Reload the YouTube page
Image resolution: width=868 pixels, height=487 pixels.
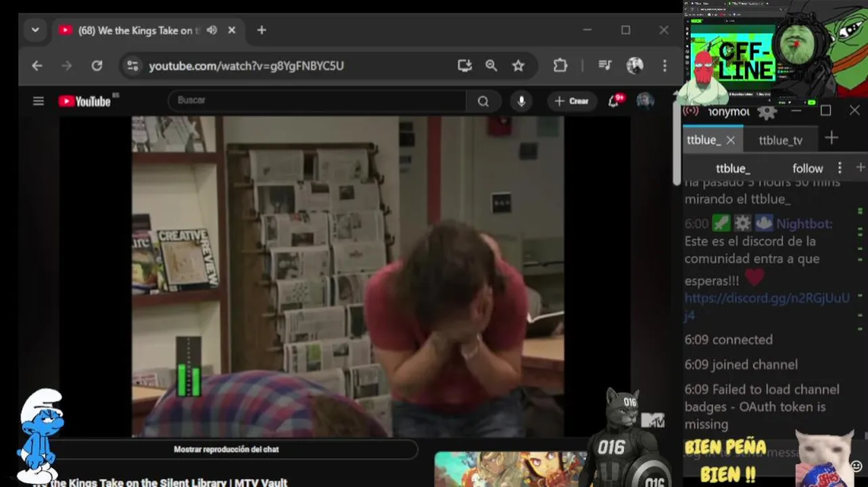97,66
